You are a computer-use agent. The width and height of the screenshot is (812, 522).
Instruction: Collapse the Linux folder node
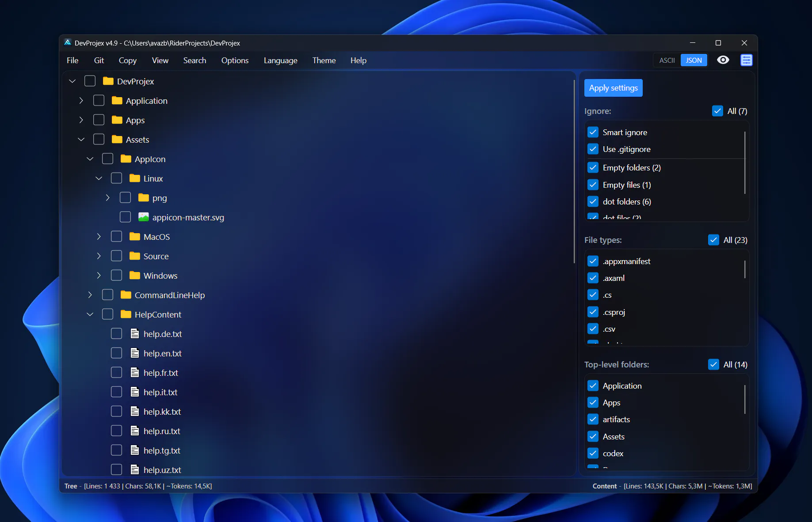(x=99, y=178)
